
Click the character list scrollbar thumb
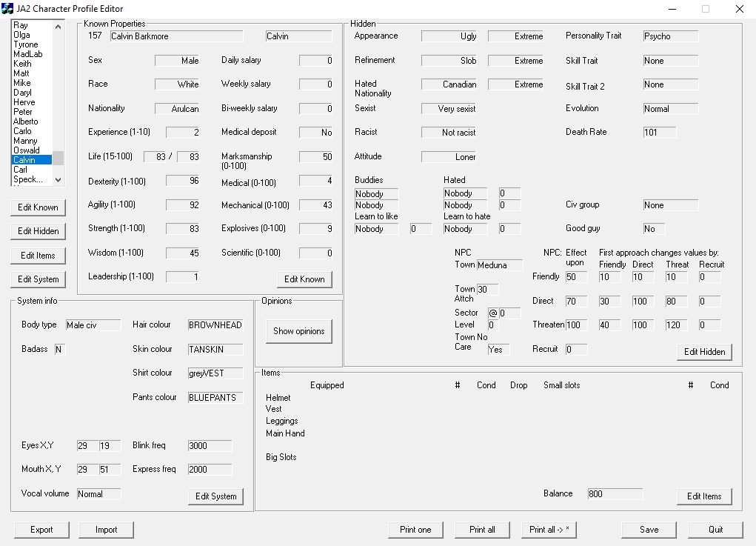[x=58, y=158]
